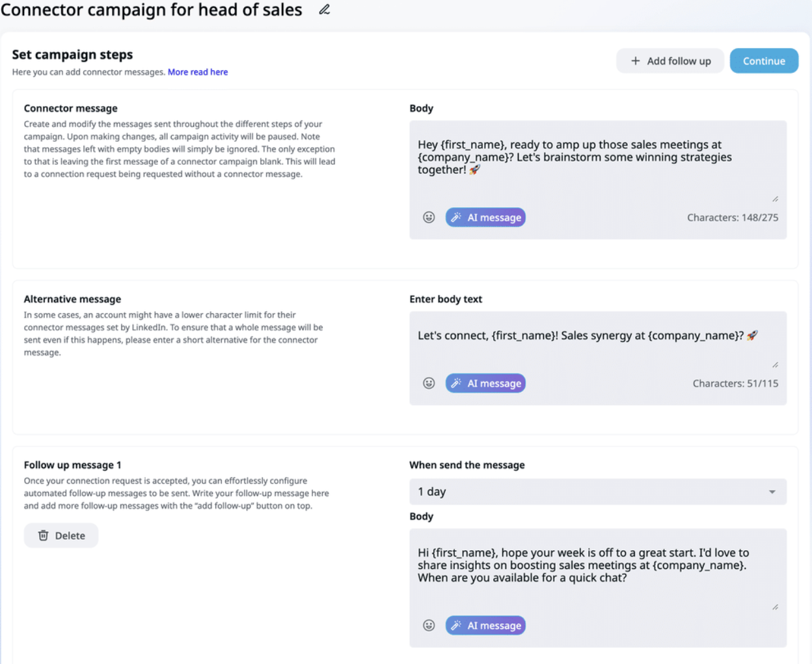Click the trash icon on Delete button
812x664 pixels.
tap(44, 536)
